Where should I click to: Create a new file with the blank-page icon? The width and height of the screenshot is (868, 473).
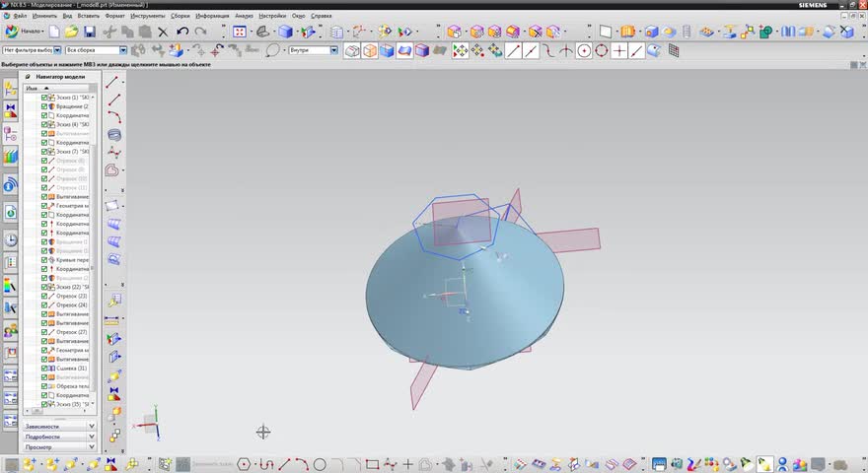coord(54,32)
